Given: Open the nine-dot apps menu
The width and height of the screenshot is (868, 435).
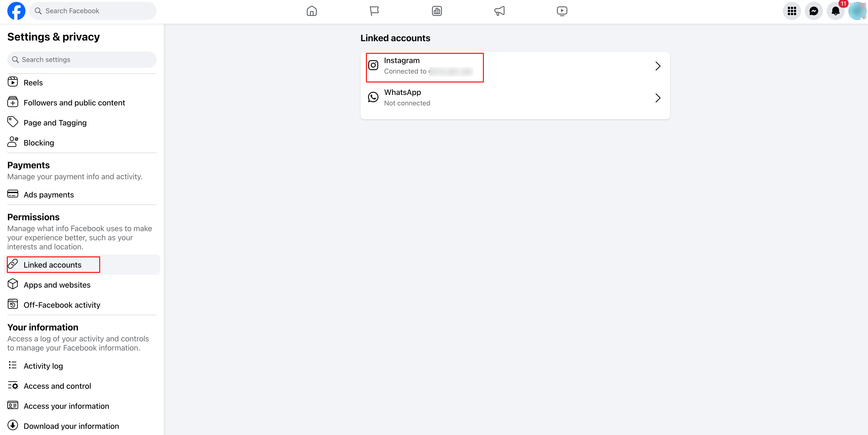Looking at the screenshot, I should tap(792, 11).
